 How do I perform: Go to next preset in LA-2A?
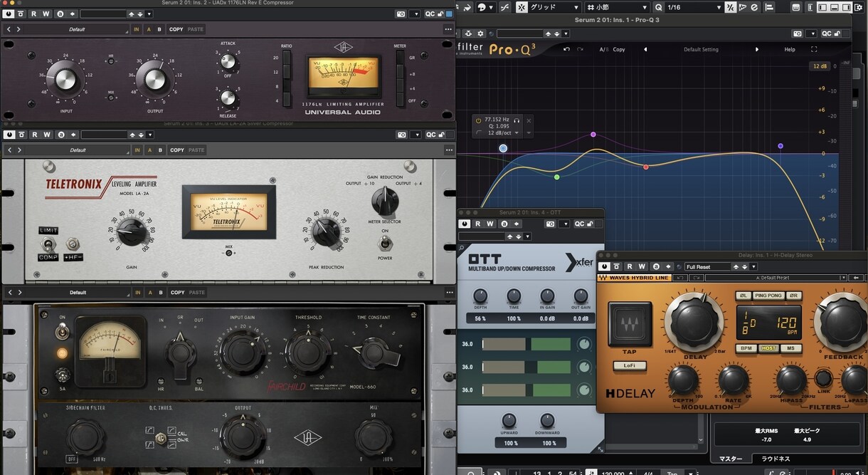[18, 150]
